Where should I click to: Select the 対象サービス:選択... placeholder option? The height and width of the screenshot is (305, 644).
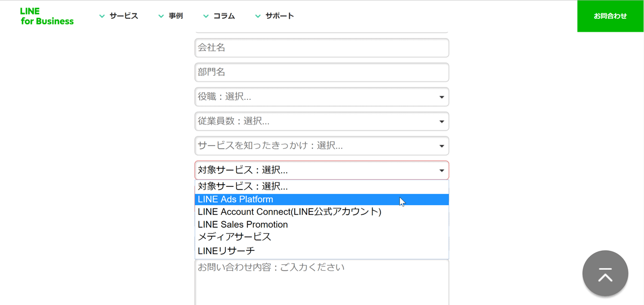click(x=322, y=186)
